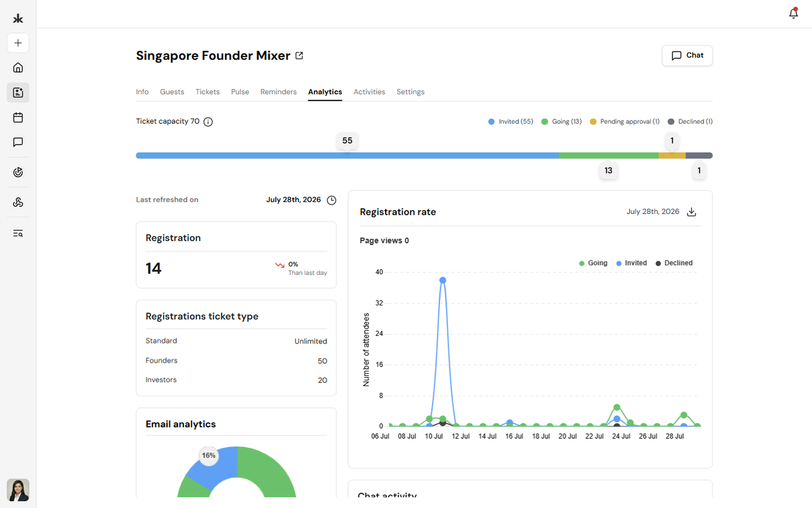Click the ticket capacity info icon
This screenshot has width=812, height=508.
[208, 122]
